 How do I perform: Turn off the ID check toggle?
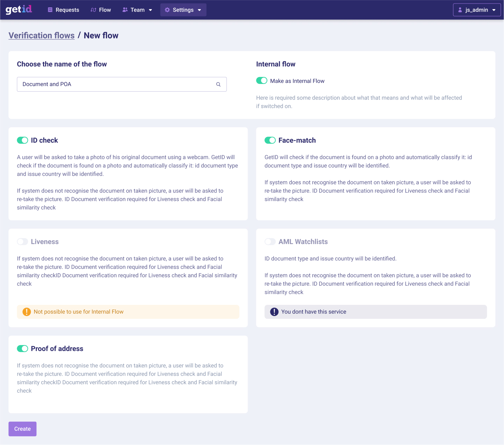click(22, 140)
